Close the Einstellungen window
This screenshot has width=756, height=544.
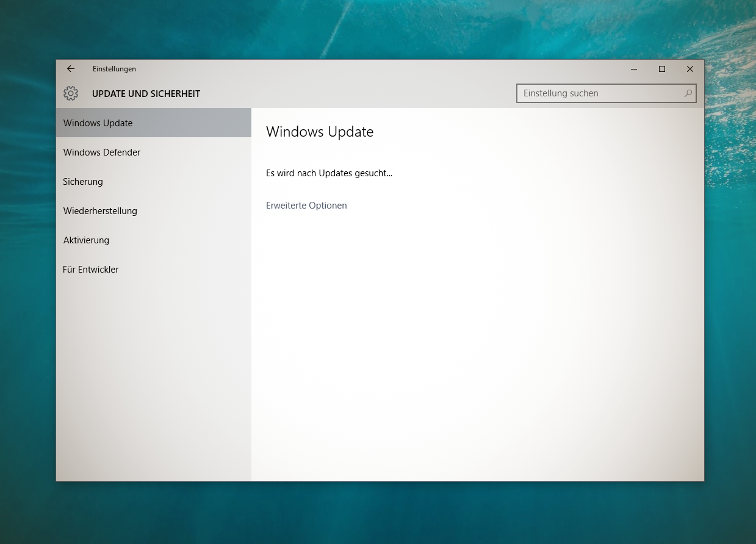click(x=690, y=69)
